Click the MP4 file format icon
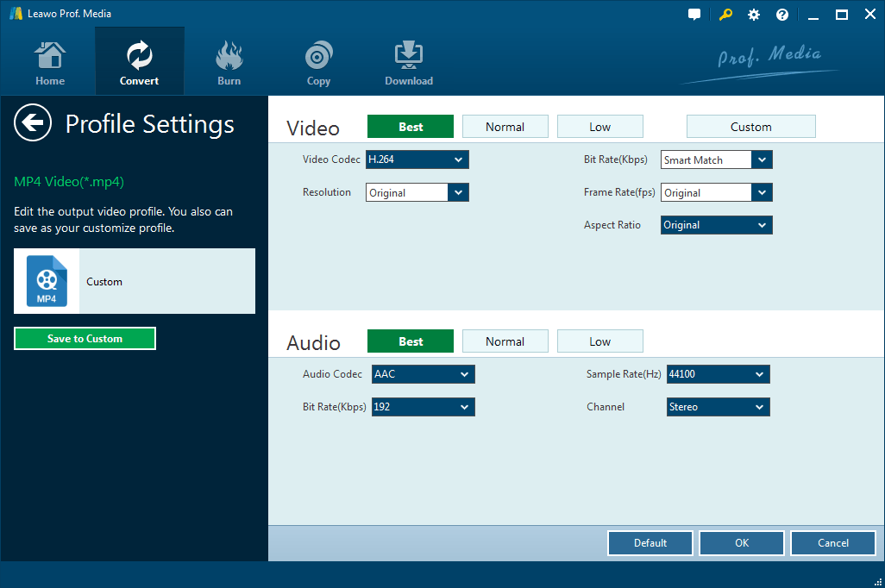Screen dimensions: 885x588 [x=47, y=281]
